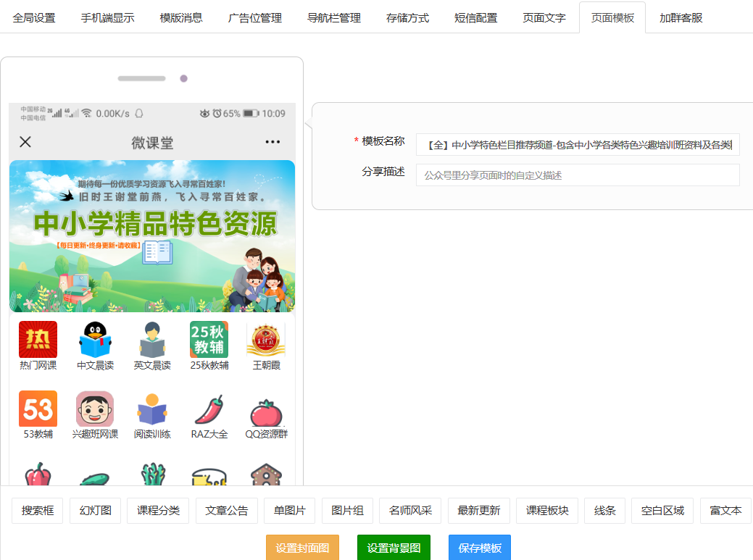Click the 阅读训练 book reader icon
The image size is (753, 560).
(152, 409)
